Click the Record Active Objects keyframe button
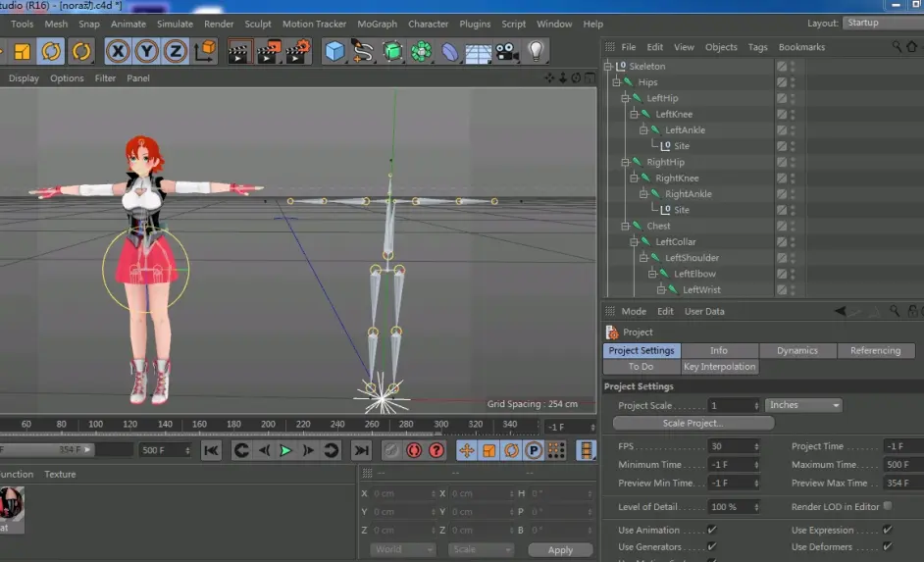Image resolution: width=924 pixels, height=562 pixels. 390,450
